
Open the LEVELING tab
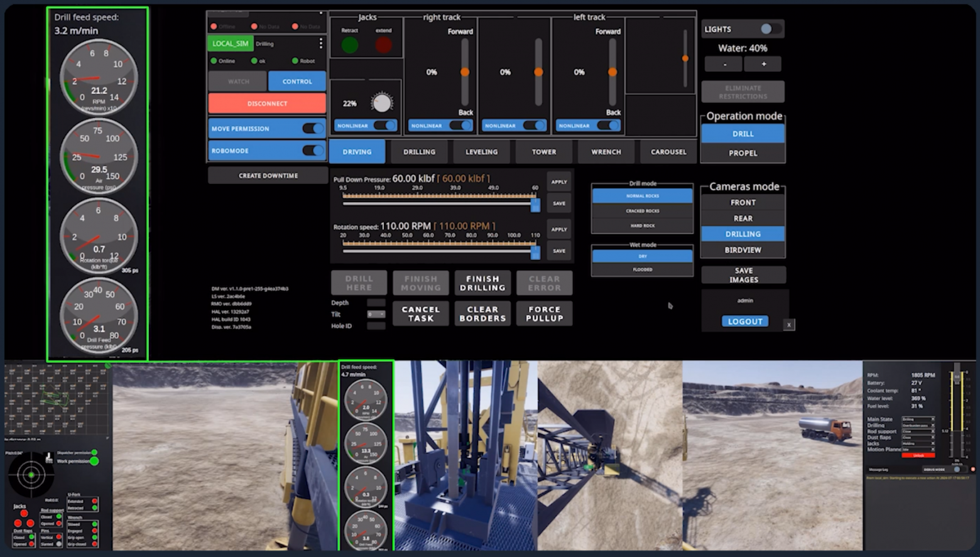(481, 152)
